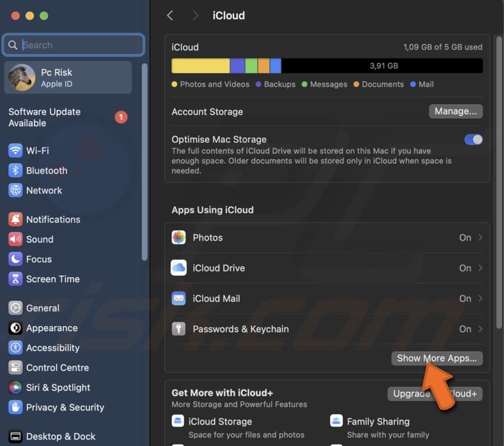
Task: Click the 'Mail' legend label
Action: point(426,84)
